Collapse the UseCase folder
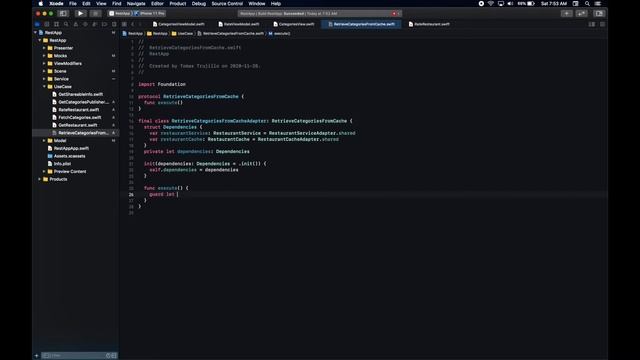The height and width of the screenshot is (360, 640). 44,87
